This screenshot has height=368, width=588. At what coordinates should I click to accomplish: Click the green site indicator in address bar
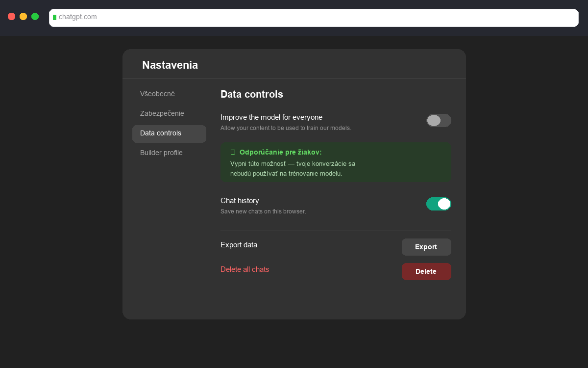[x=55, y=17]
